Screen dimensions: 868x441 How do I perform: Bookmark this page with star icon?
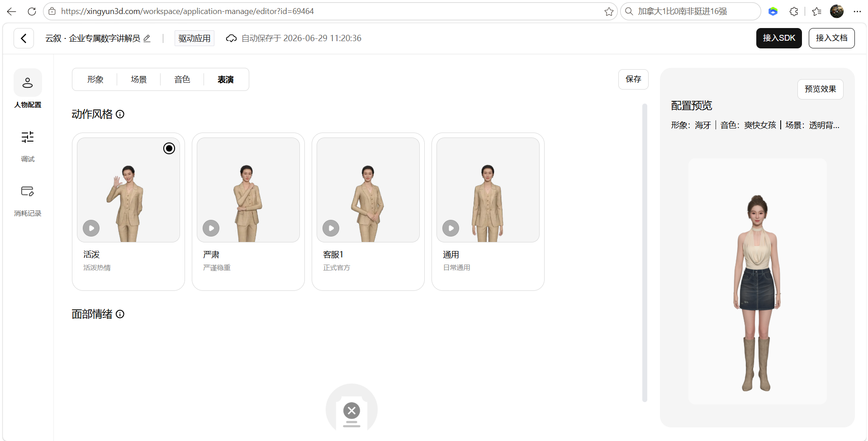609,11
